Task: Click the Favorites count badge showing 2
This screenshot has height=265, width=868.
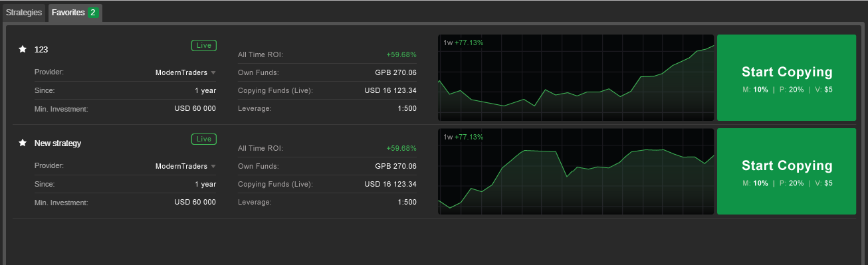Action: click(94, 13)
